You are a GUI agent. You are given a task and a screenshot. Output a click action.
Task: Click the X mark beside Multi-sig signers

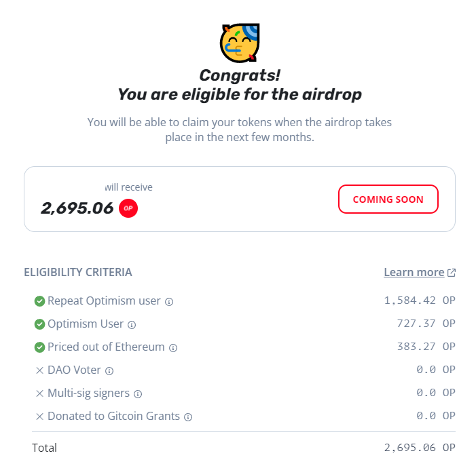click(x=39, y=393)
